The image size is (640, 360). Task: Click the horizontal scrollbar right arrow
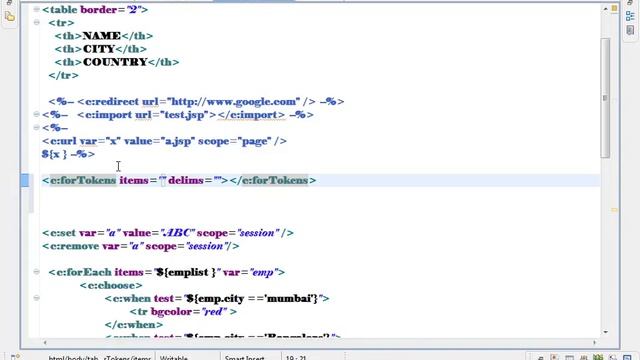coord(595,342)
